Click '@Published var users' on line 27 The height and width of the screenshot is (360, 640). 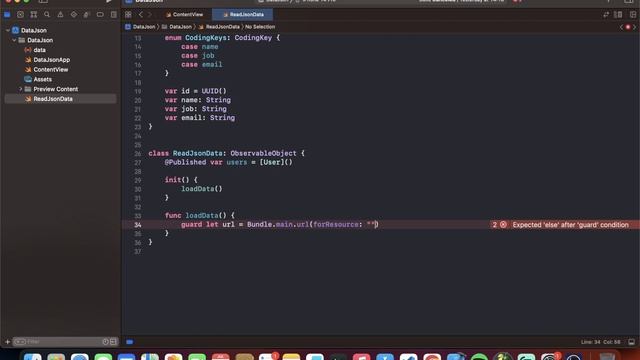coord(206,162)
